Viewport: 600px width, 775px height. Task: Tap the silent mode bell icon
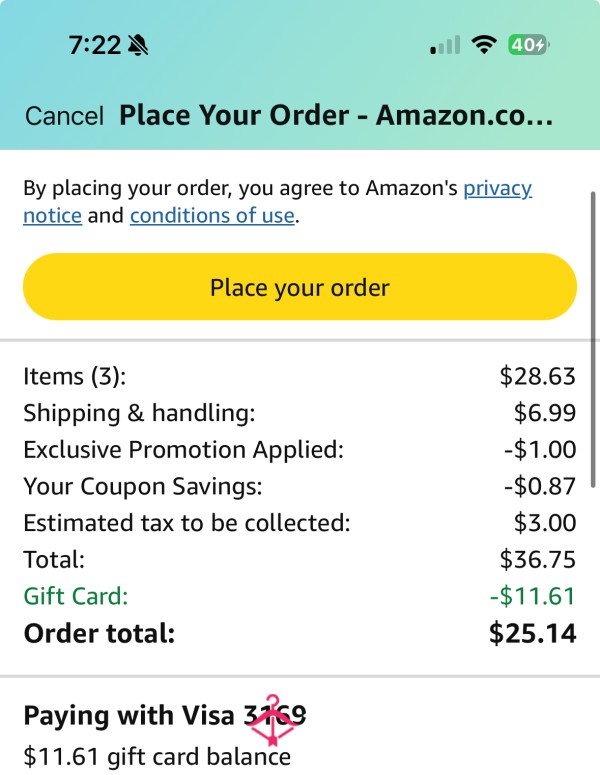coord(138,45)
